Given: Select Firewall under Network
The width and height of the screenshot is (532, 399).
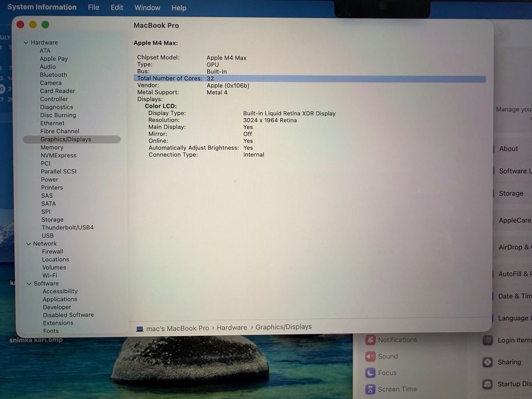Looking at the screenshot, I should tap(52, 252).
